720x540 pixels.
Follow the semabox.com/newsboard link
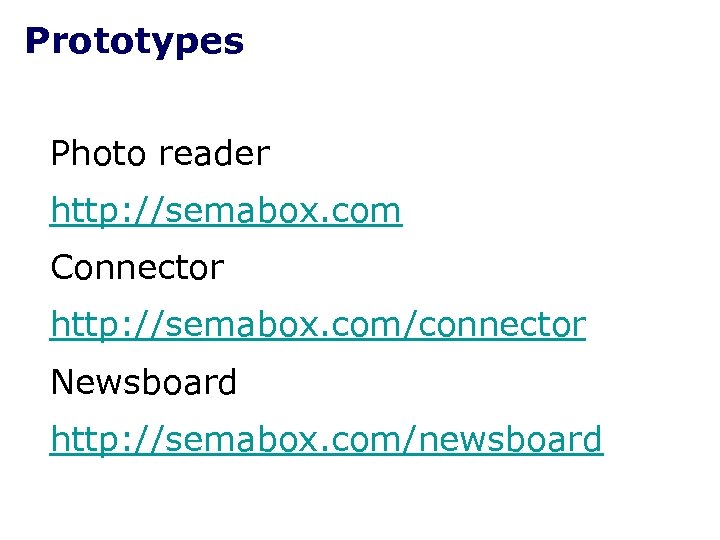click(326, 439)
